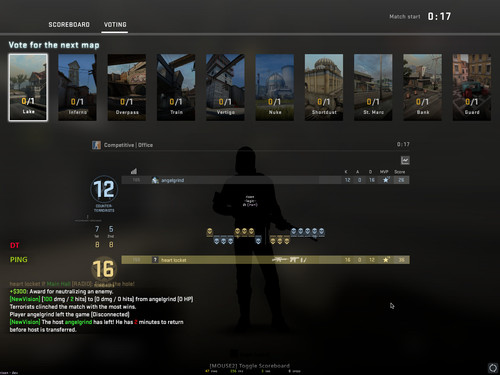Click the first-half CT score 7

(x=97, y=229)
